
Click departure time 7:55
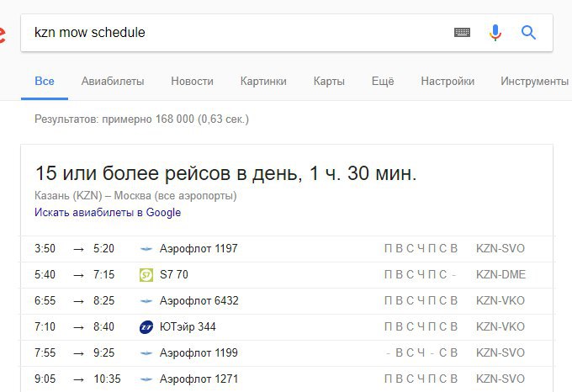[x=45, y=353]
